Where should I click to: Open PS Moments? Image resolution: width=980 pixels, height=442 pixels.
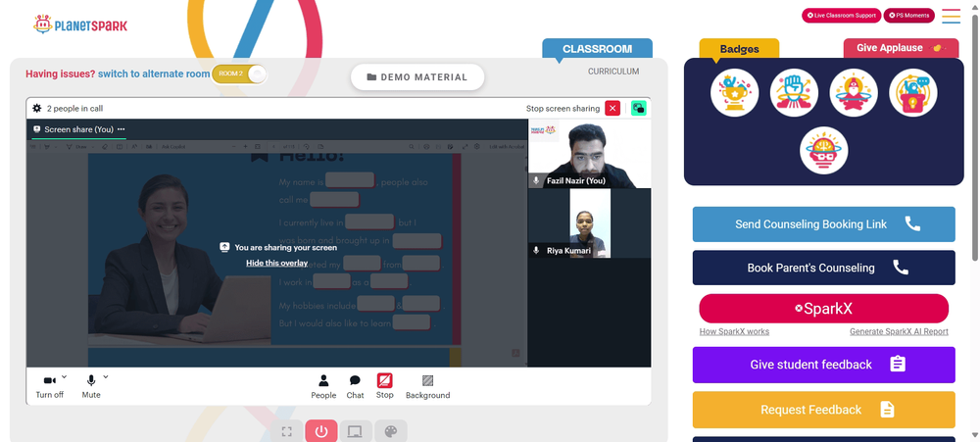908,15
